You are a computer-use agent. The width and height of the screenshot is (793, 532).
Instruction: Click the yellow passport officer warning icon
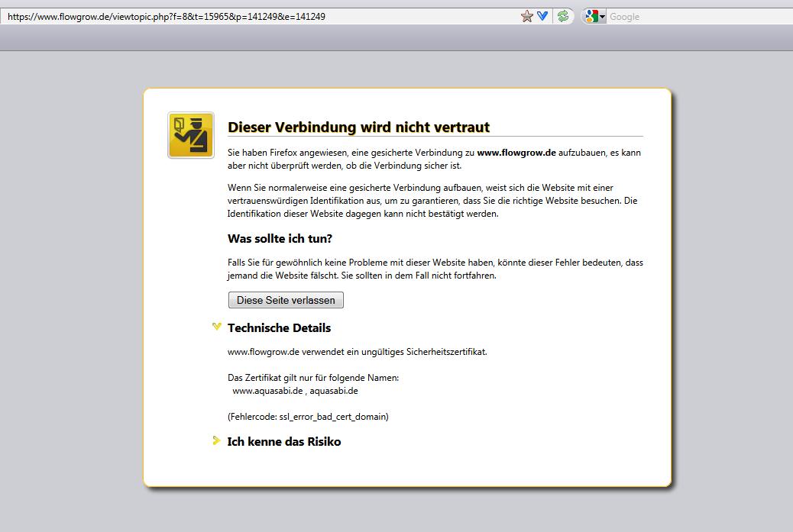pos(191,135)
